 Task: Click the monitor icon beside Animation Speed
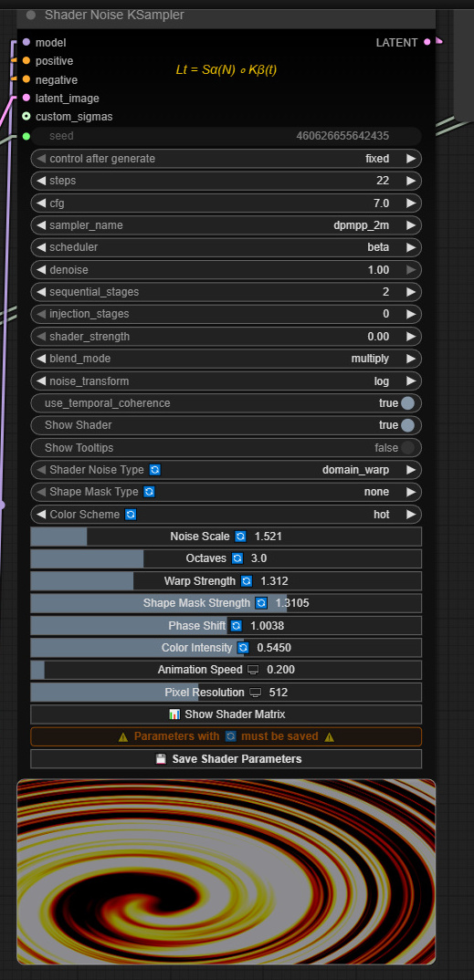[x=253, y=670]
